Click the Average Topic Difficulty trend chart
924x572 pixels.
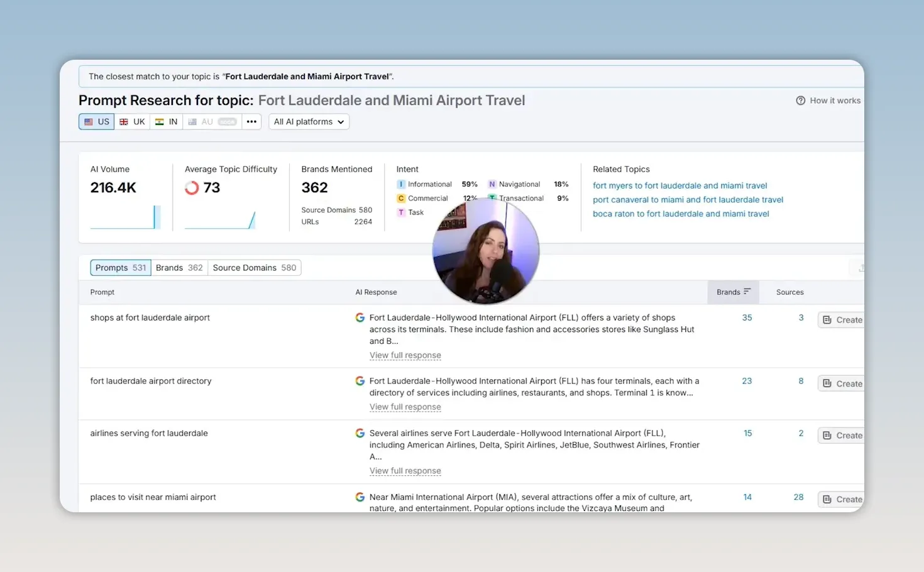pos(220,220)
